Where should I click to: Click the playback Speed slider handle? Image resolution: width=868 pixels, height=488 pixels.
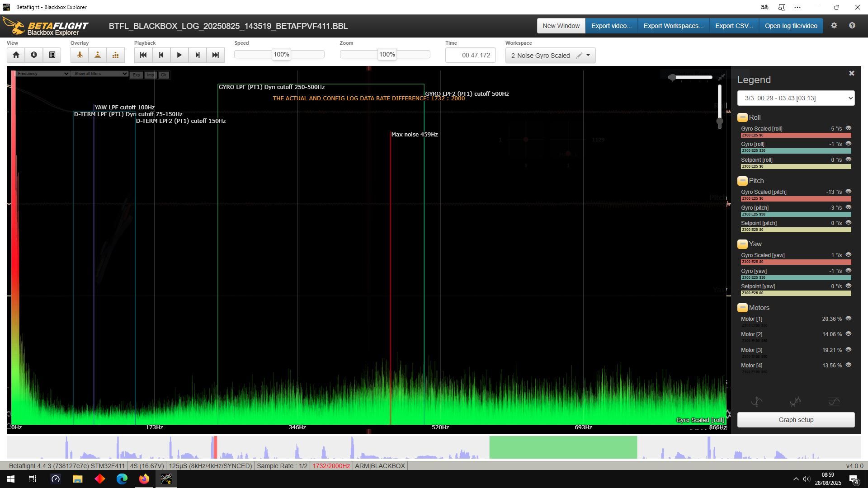(281, 55)
